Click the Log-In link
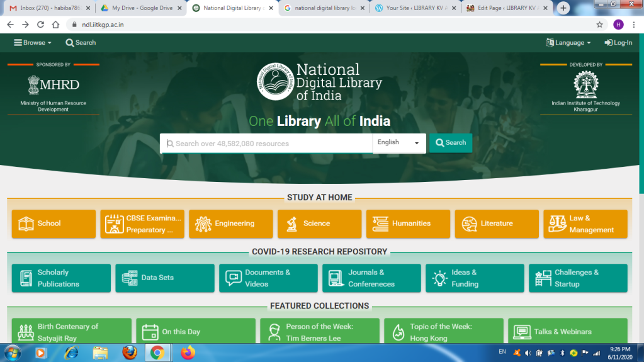 coord(618,43)
